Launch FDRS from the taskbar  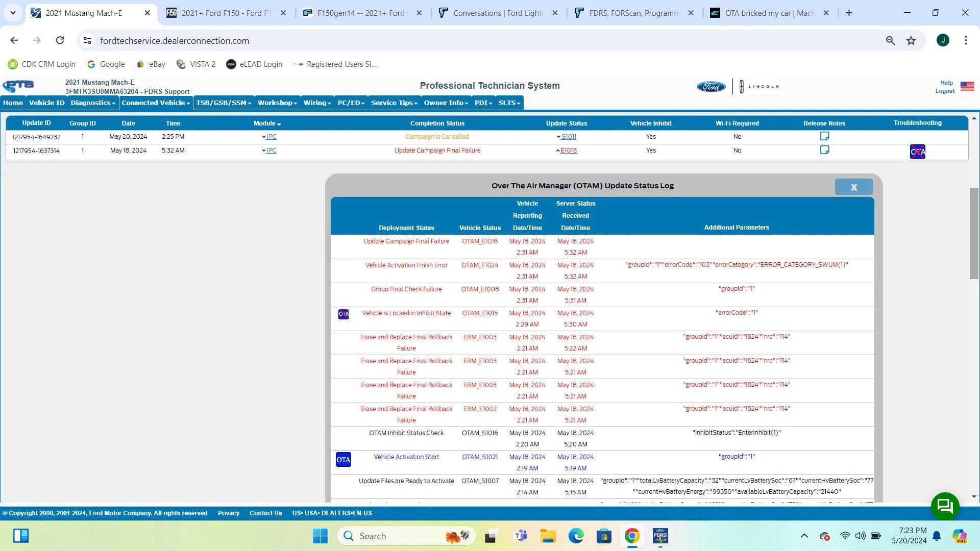[660, 536]
